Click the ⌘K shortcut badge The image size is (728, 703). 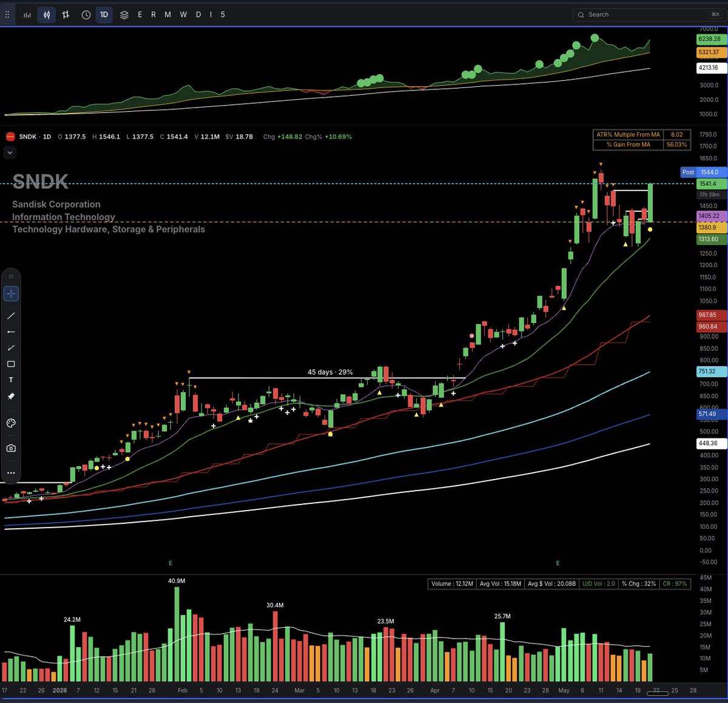[715, 15]
